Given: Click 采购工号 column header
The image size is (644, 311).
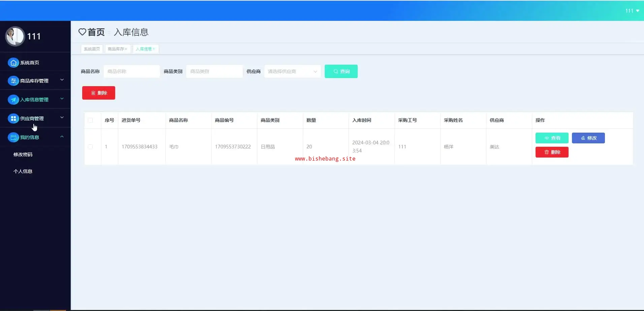Looking at the screenshot, I should tap(408, 120).
